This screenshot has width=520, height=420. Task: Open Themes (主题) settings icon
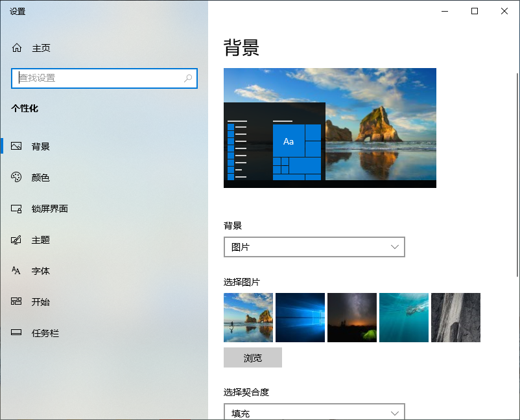pos(17,239)
